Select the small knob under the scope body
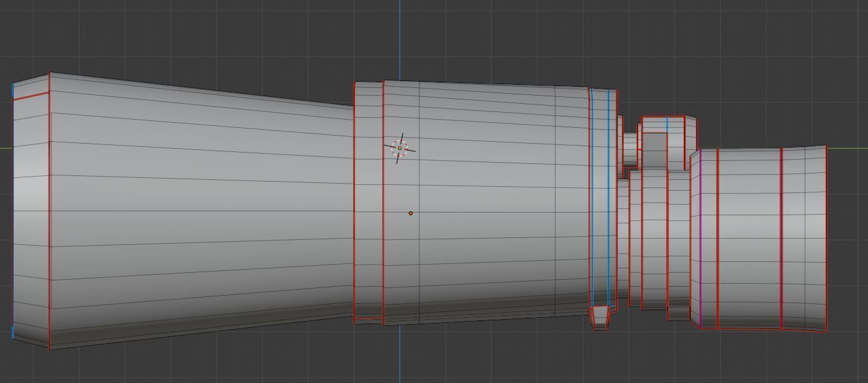The width and height of the screenshot is (868, 383). pos(600,318)
